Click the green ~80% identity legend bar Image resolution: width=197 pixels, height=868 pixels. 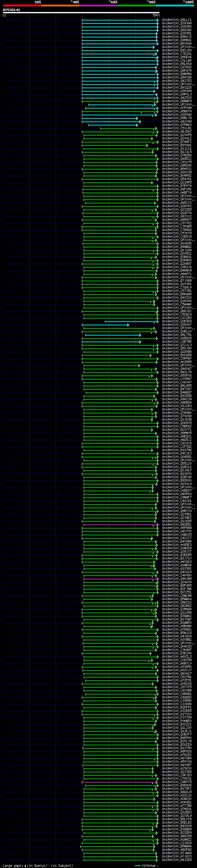137,6
